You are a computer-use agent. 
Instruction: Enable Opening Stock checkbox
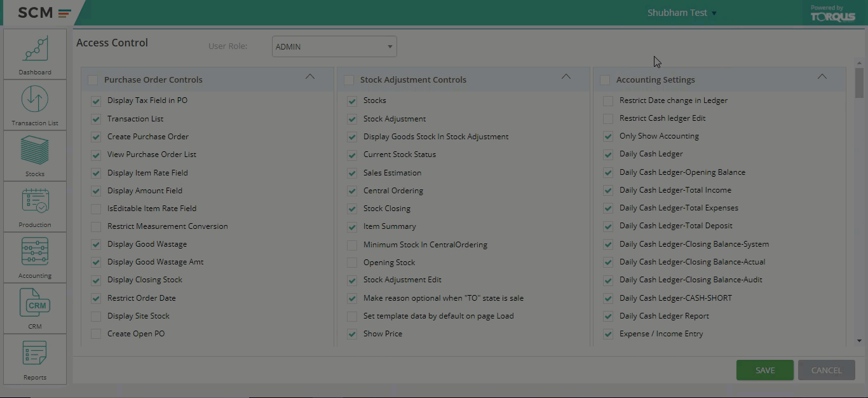pos(352,263)
